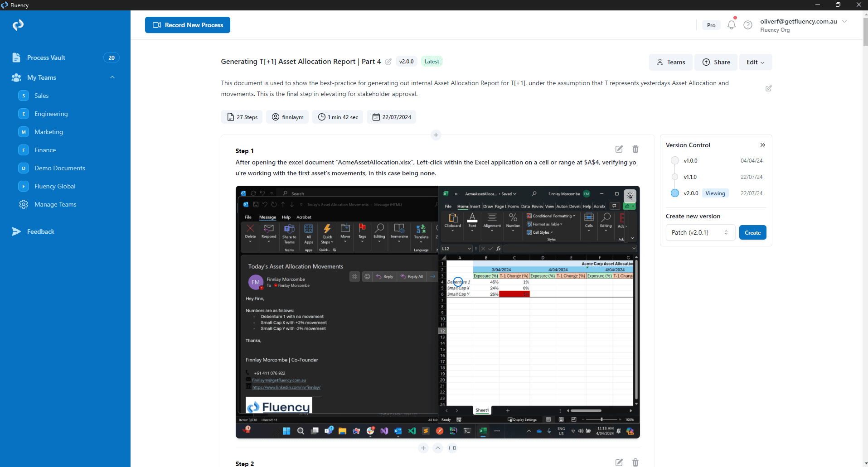
Task: Open the Sales team
Action: click(41, 96)
